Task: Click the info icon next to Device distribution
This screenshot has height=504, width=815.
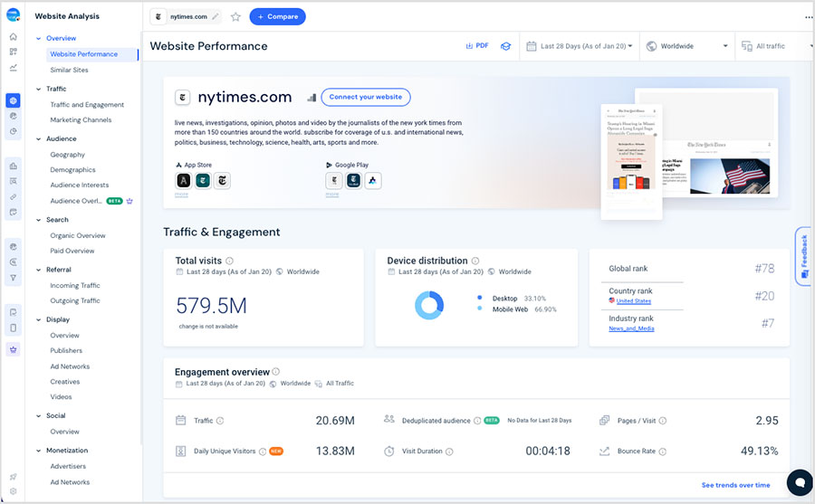Action: pos(475,261)
